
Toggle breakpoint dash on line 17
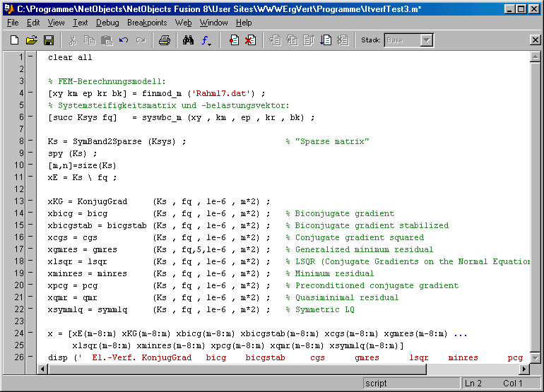pos(30,249)
